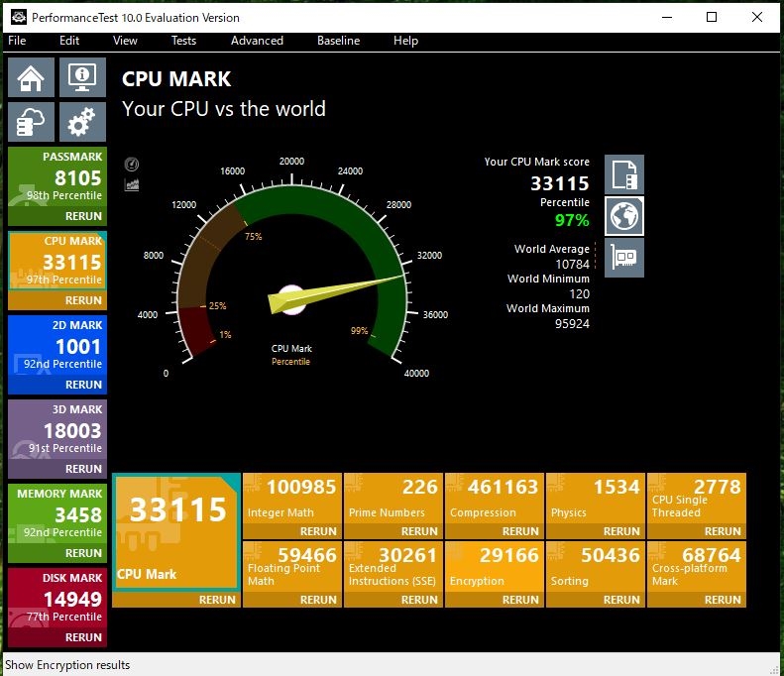The width and height of the screenshot is (784, 676).
Task: Click the PerformanceTest app icon in title bar
Action: (x=19, y=17)
